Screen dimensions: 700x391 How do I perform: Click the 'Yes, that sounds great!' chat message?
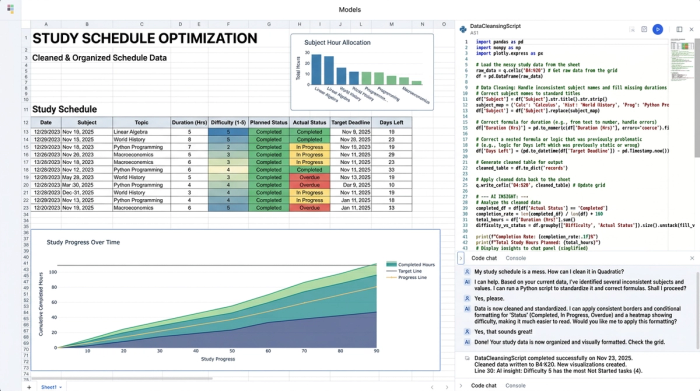click(503, 332)
